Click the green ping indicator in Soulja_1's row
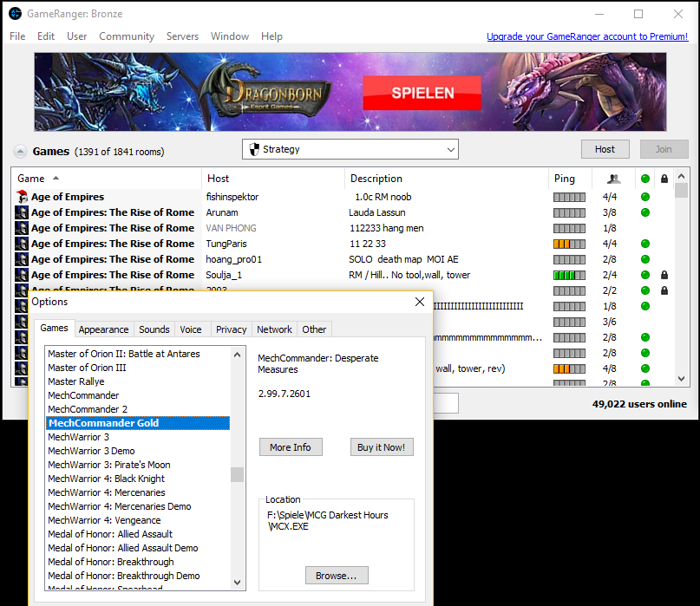The height and width of the screenshot is (606, 700). pos(569,276)
